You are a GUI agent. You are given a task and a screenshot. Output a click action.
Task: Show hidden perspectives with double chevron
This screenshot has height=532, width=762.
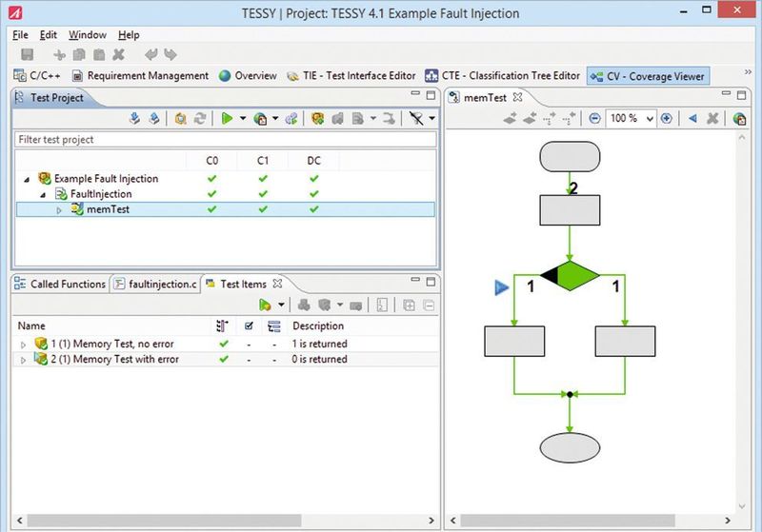pyautogui.click(x=748, y=72)
